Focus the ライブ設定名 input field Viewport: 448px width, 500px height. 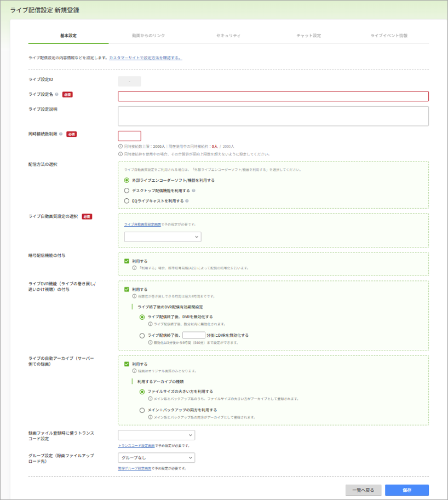[x=273, y=96]
